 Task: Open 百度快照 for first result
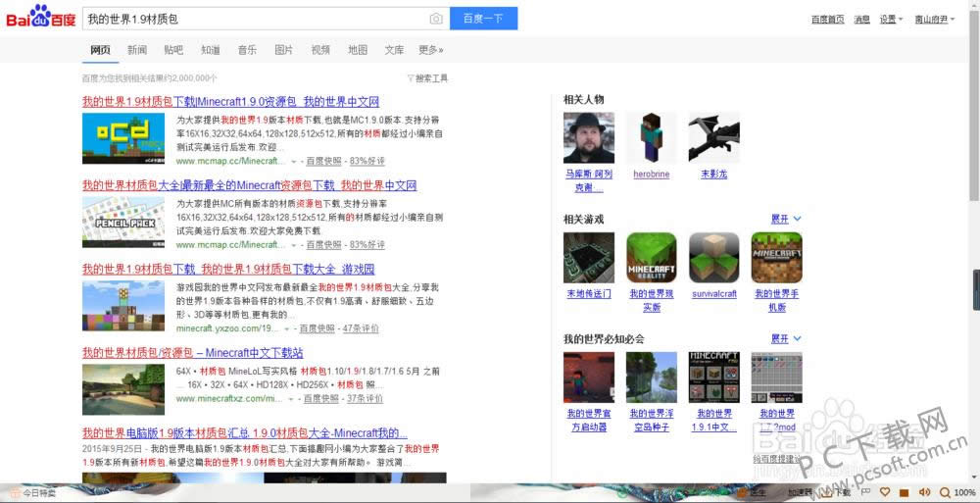323,161
